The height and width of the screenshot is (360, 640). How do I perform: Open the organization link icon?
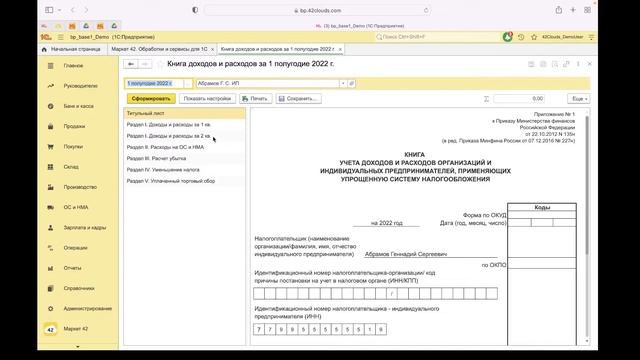pos(351,83)
